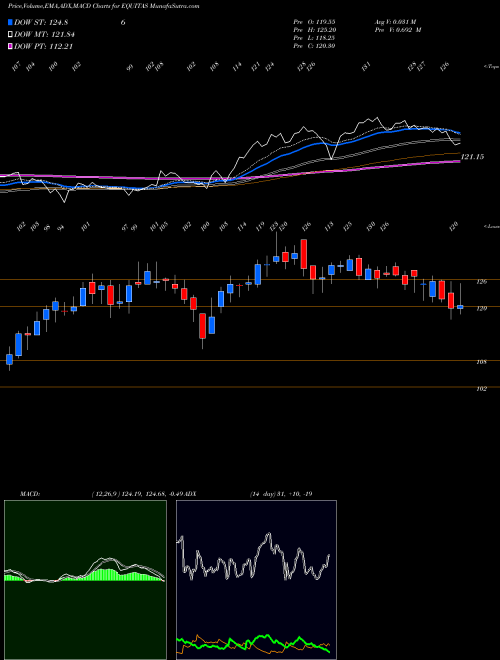Click the 121.15 EMA price label

click(473, 157)
